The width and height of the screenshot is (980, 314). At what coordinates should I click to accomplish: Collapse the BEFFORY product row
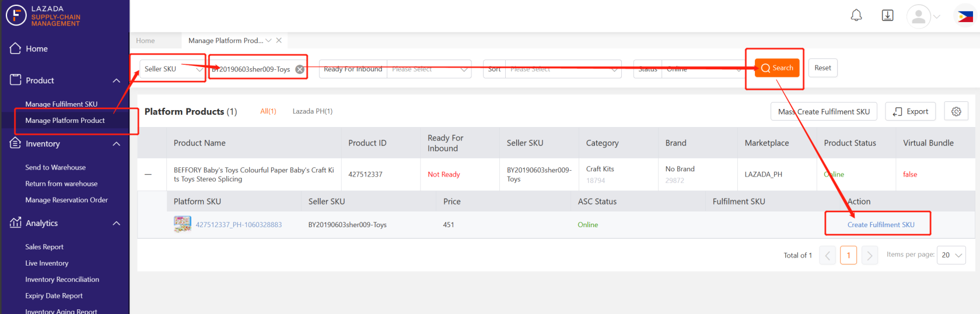(x=148, y=174)
